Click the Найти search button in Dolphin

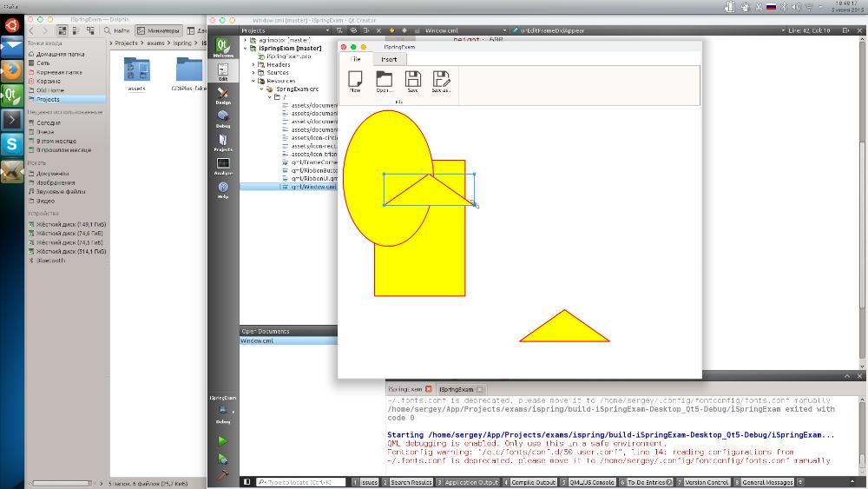pyautogui.click(x=117, y=30)
